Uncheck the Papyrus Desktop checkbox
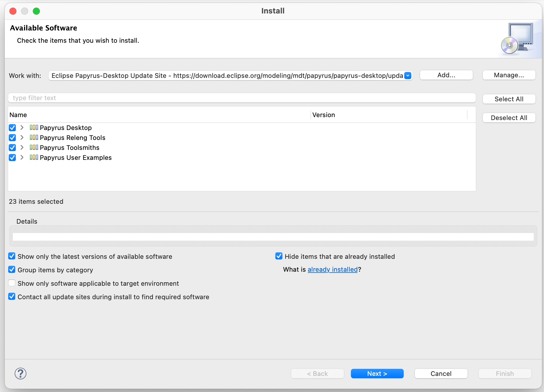The image size is (544, 392). tap(12, 128)
